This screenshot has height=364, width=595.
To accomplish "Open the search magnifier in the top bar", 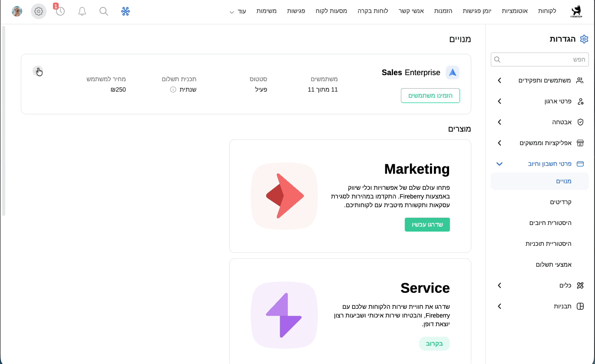I will [104, 11].
